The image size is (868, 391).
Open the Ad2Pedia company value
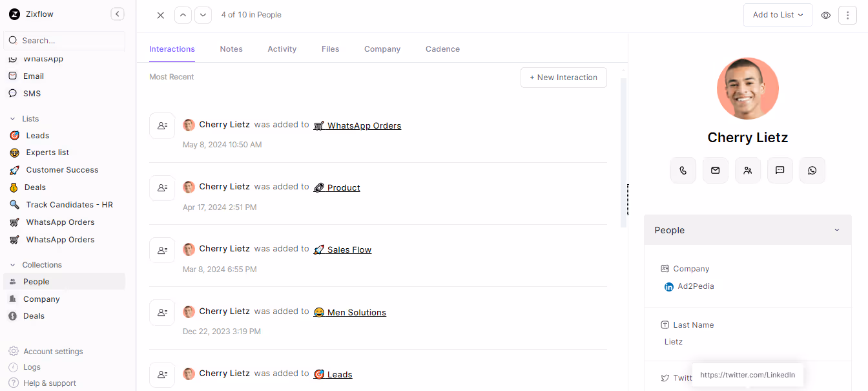coord(696,286)
